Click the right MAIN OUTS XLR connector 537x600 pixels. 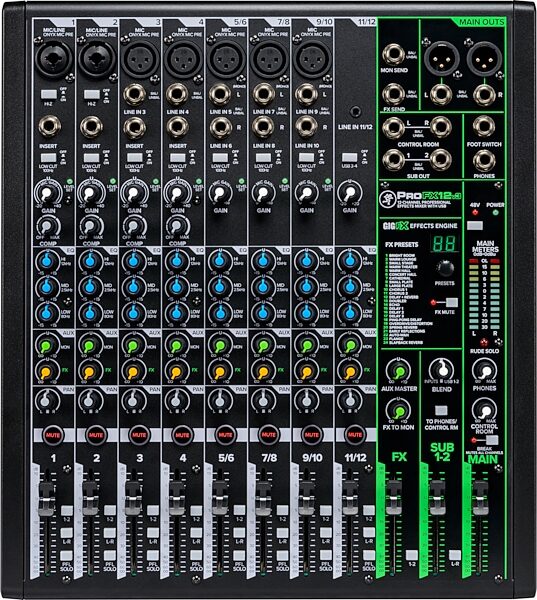tap(485, 59)
